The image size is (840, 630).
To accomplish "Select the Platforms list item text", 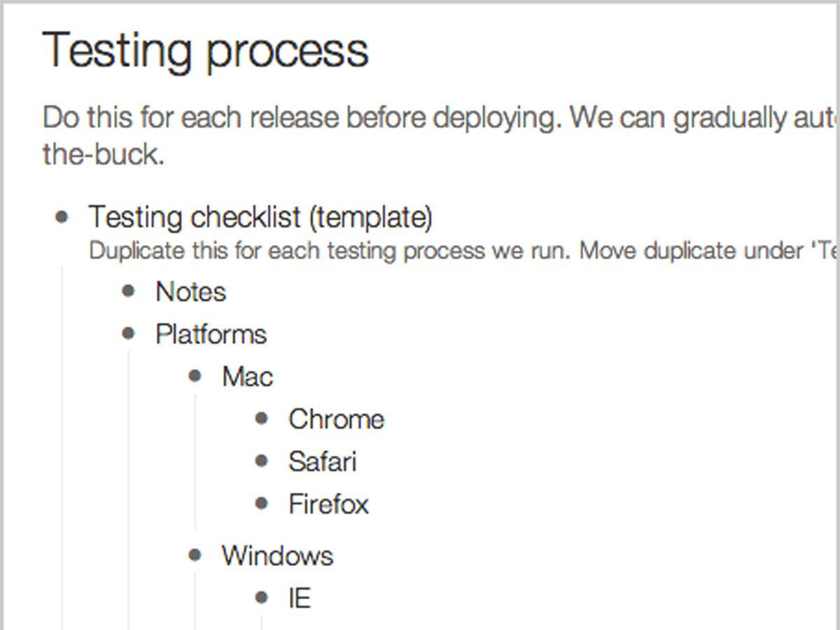I will tap(211, 335).
